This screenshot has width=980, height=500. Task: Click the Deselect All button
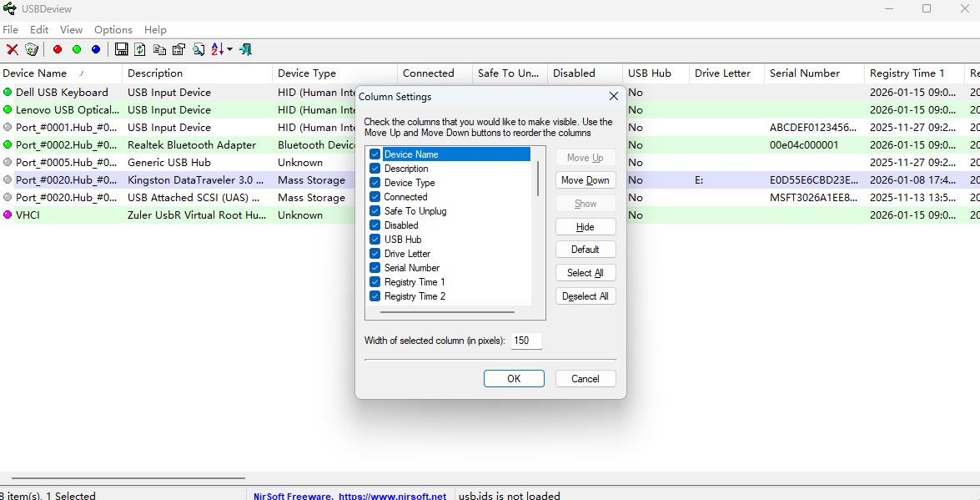click(585, 296)
